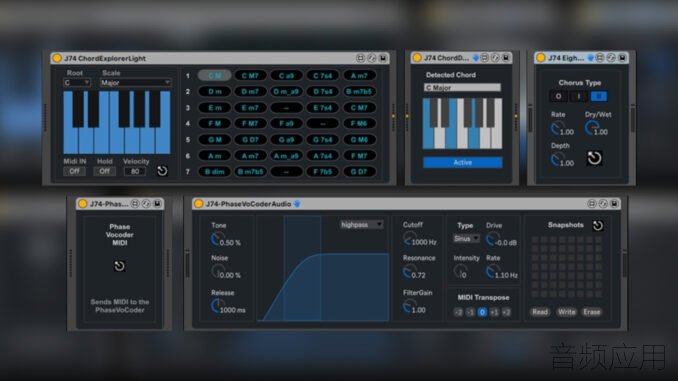Click PhaseVoCoderAudio device on/off yellow circle

point(198,204)
